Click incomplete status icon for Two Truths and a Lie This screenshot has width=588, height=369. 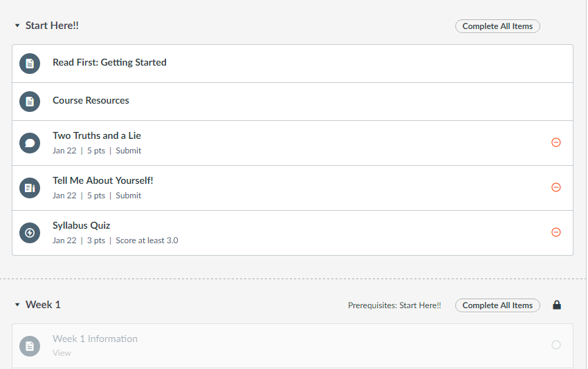click(555, 142)
